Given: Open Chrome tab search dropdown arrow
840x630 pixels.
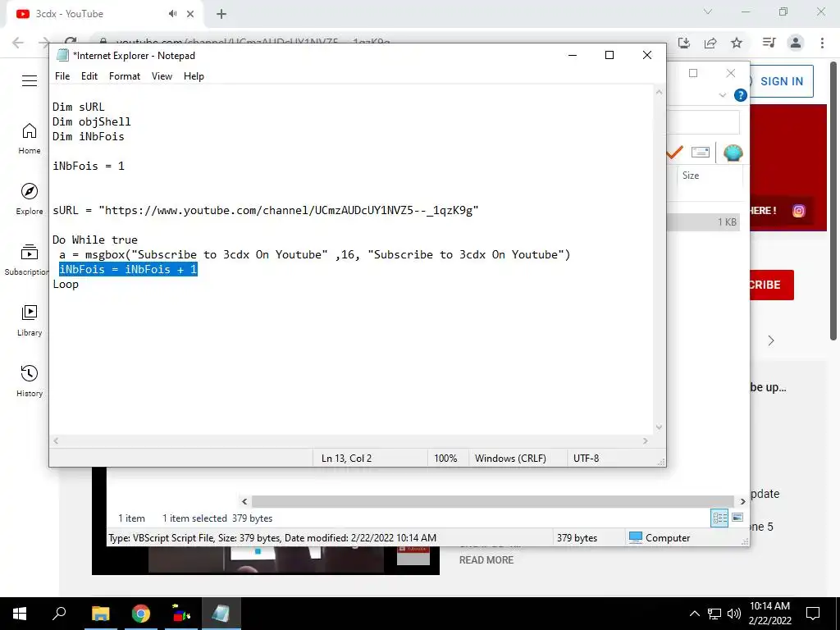Looking at the screenshot, I should click(x=708, y=11).
